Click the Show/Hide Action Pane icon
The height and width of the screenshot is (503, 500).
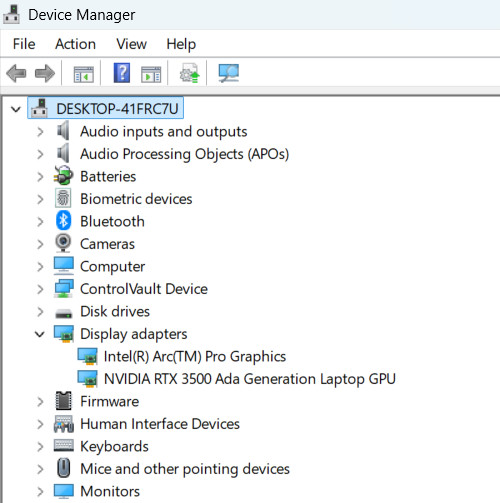[151, 74]
